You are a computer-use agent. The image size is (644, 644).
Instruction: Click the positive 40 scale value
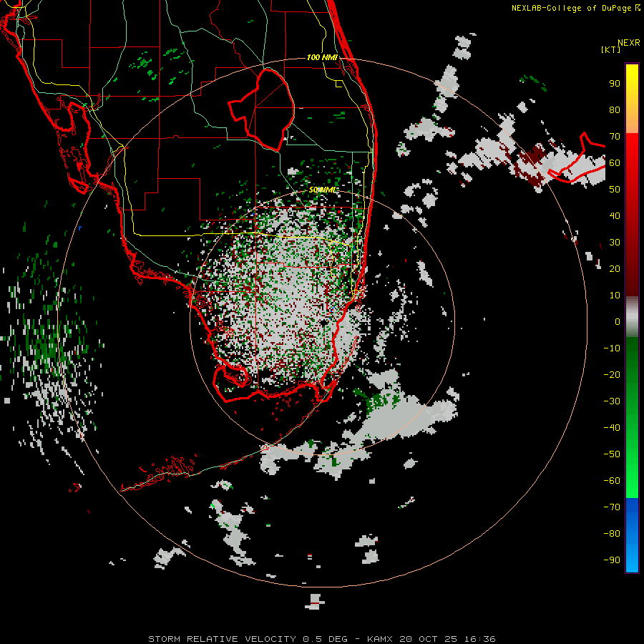(615, 215)
